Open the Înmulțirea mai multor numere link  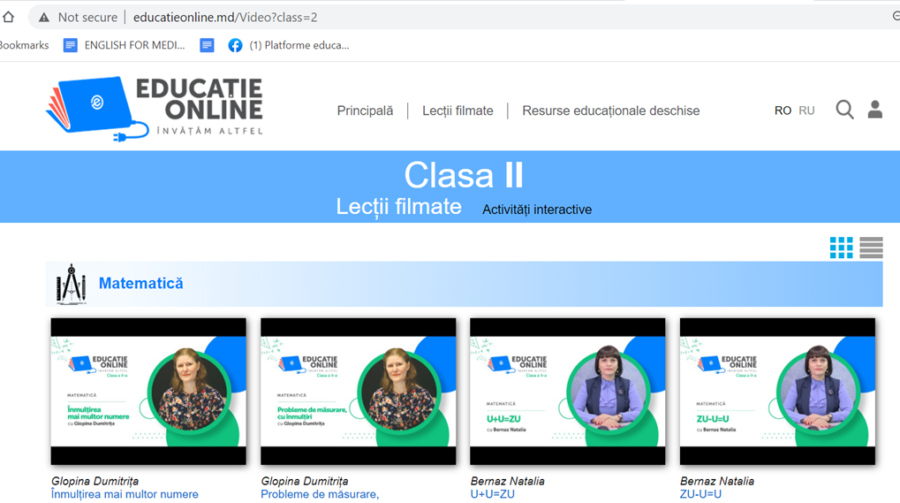point(125,494)
